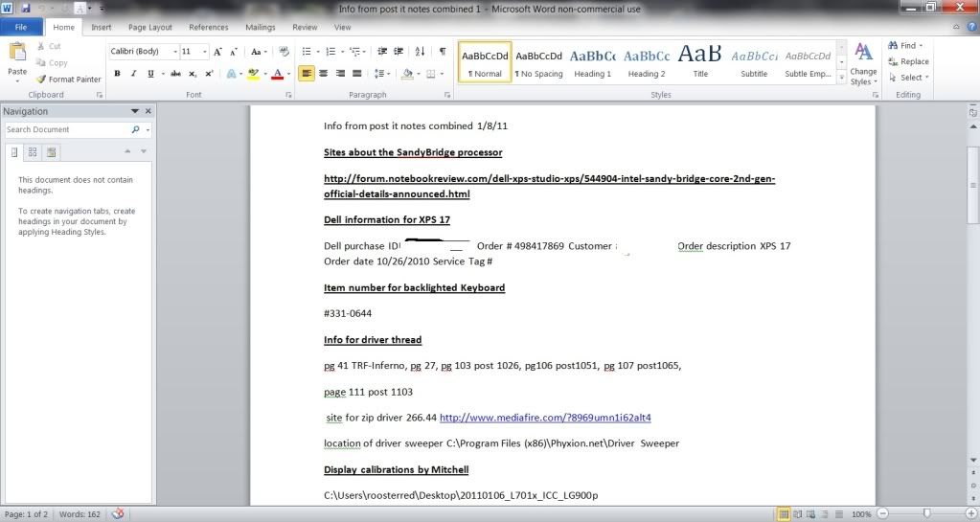Apply the Title style
Image resolution: width=980 pixels, height=522 pixels.
[x=700, y=62]
